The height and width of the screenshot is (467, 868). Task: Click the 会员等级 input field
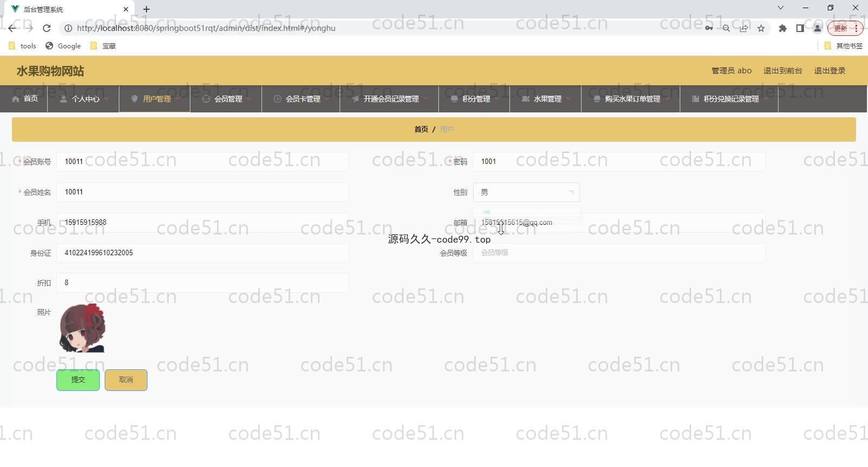pyautogui.click(x=619, y=253)
